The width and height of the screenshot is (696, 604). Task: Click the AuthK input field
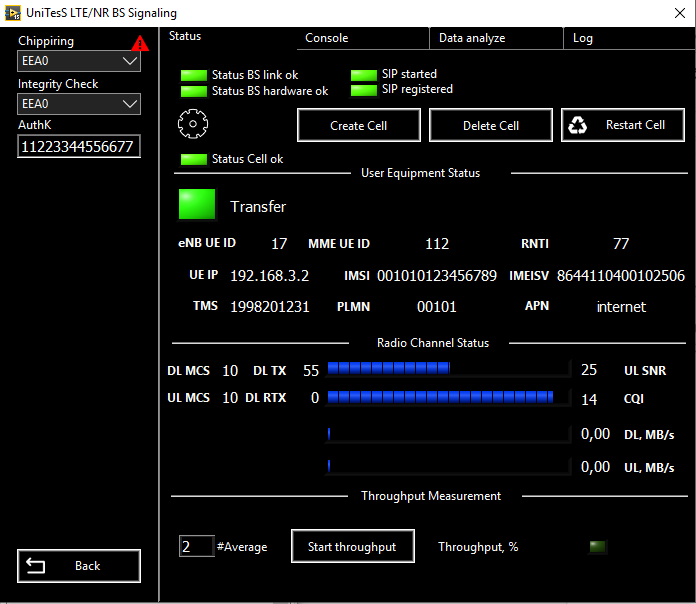79,147
